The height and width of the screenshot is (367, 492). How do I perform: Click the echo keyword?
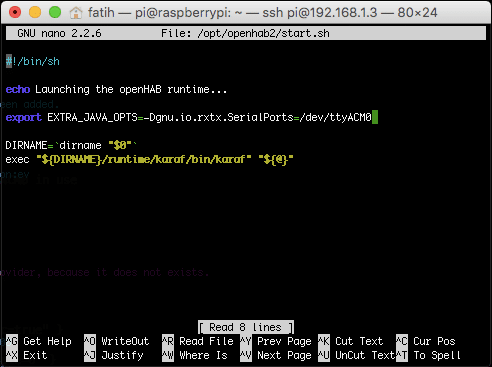(x=18, y=89)
